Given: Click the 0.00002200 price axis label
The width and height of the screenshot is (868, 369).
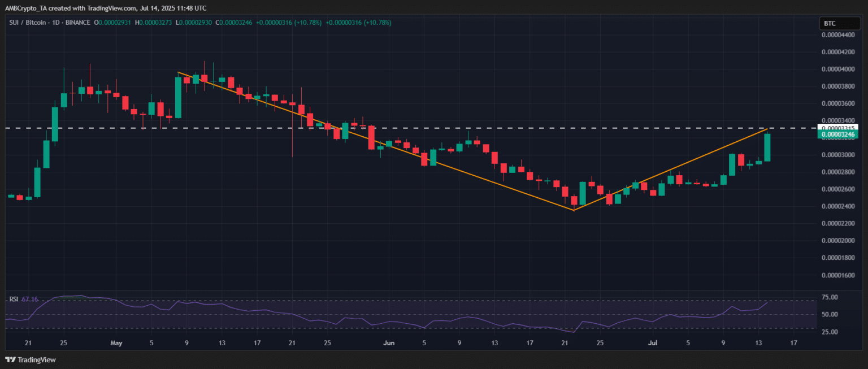Looking at the screenshot, I should (x=839, y=223).
